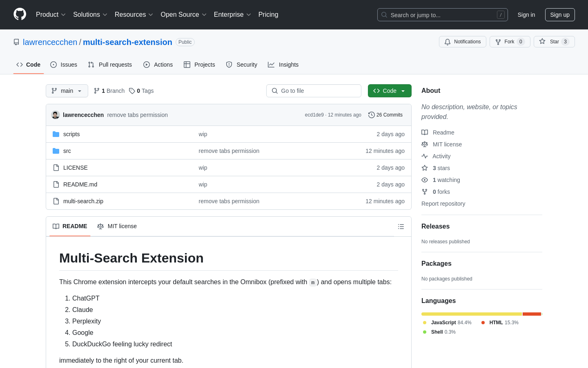Fork this repository
Image resolution: width=588 pixels, height=368 pixels.
click(x=510, y=42)
